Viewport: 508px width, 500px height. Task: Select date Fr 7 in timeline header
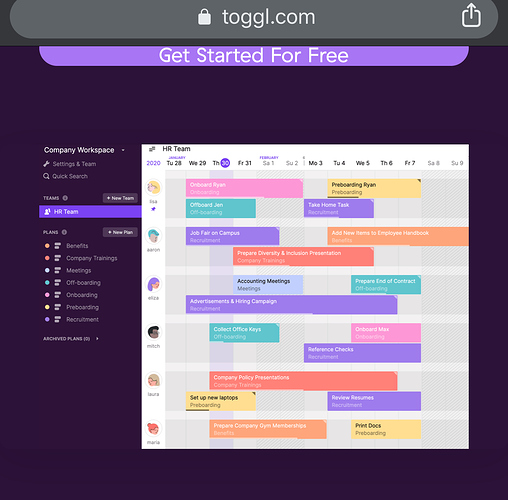pos(410,163)
